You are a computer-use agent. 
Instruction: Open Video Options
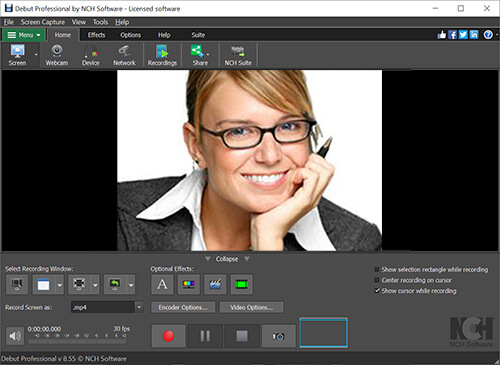[x=252, y=307]
